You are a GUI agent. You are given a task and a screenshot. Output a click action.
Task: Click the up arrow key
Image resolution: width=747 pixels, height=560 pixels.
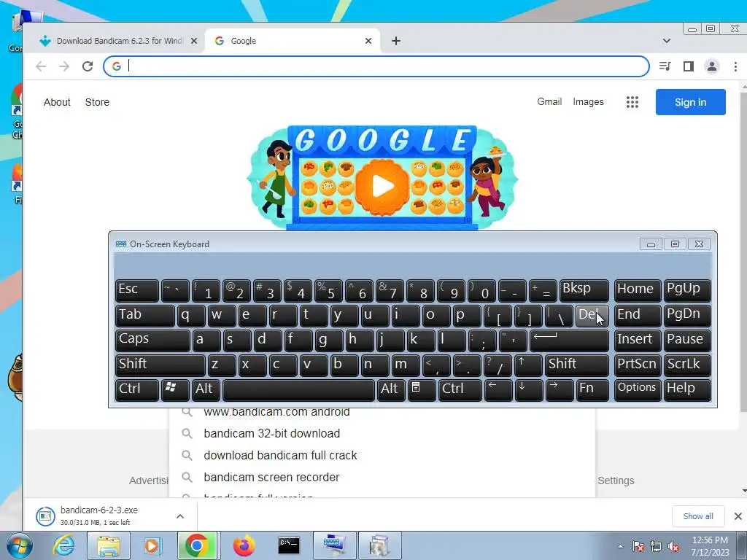(528, 365)
